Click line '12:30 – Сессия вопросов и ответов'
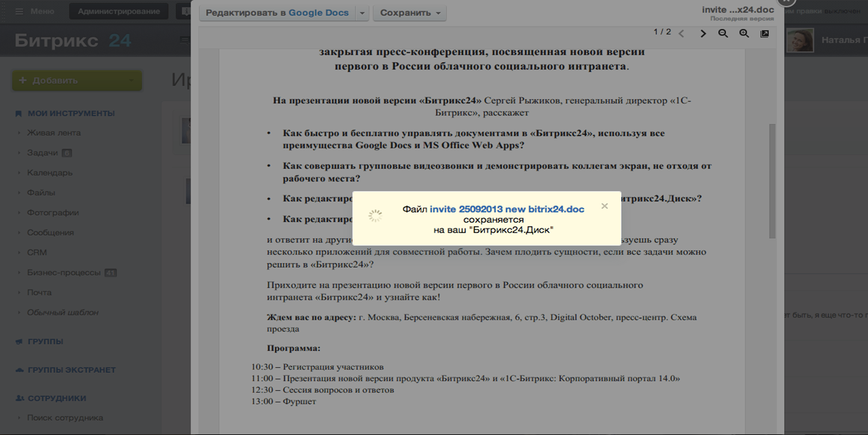This screenshot has width=868, height=435. point(323,390)
